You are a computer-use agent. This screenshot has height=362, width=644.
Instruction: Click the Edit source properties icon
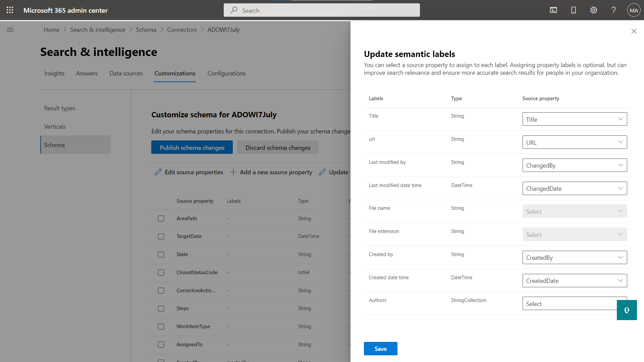(158, 172)
